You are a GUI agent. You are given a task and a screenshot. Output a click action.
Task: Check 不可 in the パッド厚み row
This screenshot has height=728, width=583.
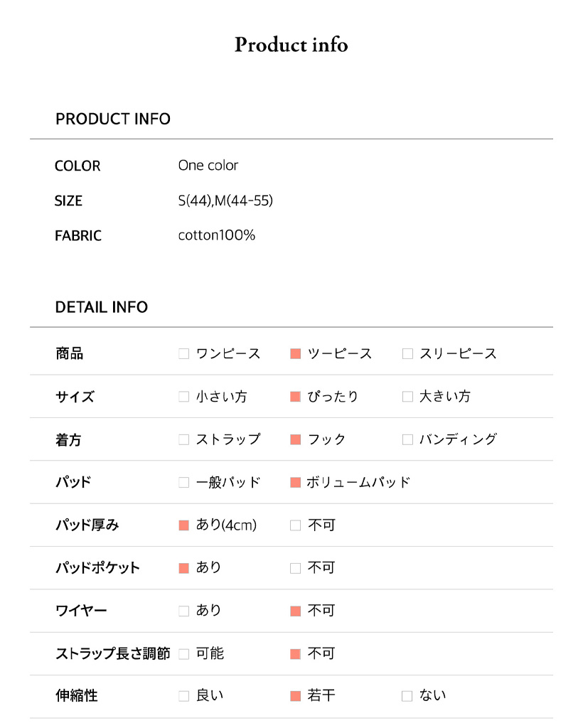296,525
